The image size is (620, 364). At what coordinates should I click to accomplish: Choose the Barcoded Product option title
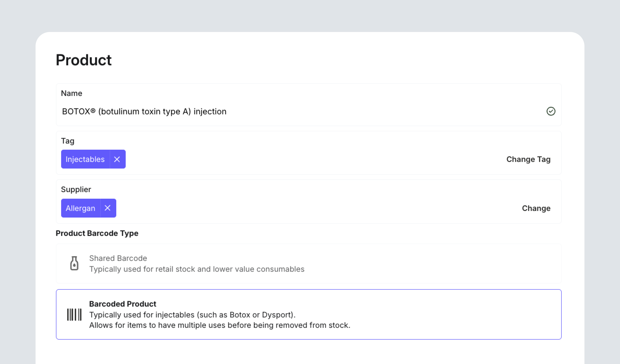point(122,304)
